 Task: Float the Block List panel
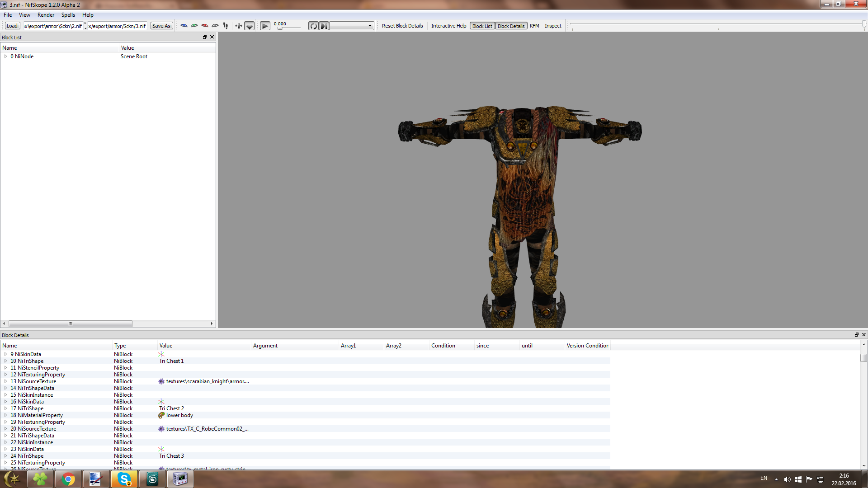click(x=205, y=37)
